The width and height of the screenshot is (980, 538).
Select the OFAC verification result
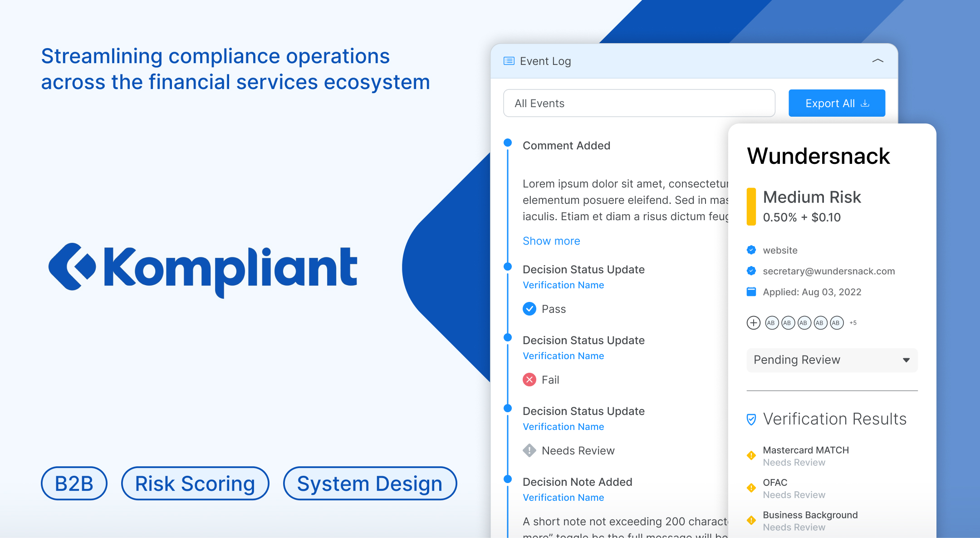(775, 483)
